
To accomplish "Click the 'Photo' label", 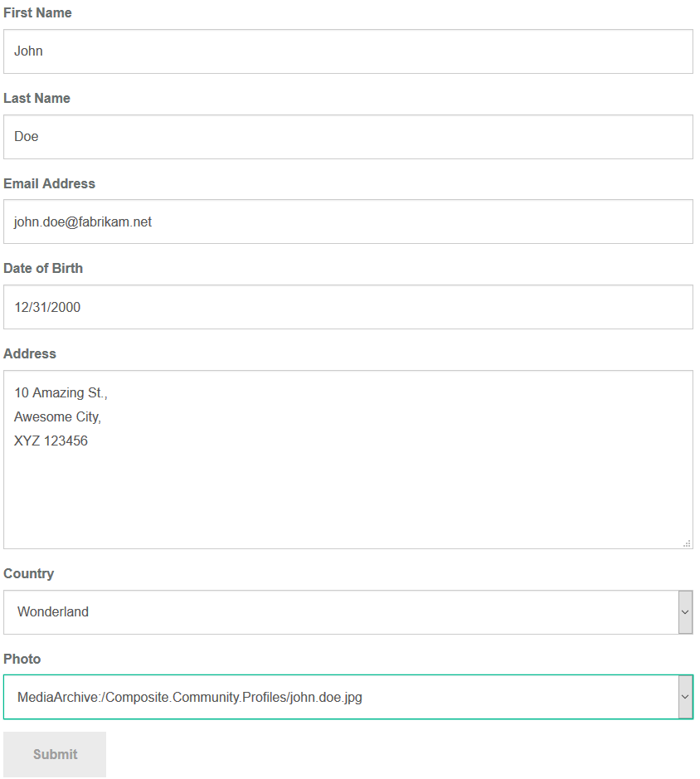I will pyautogui.click(x=22, y=659).
